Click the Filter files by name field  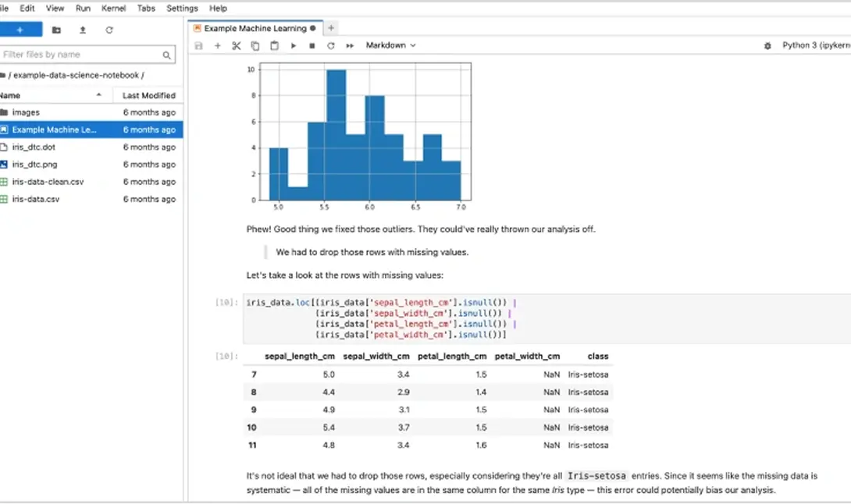pos(81,55)
